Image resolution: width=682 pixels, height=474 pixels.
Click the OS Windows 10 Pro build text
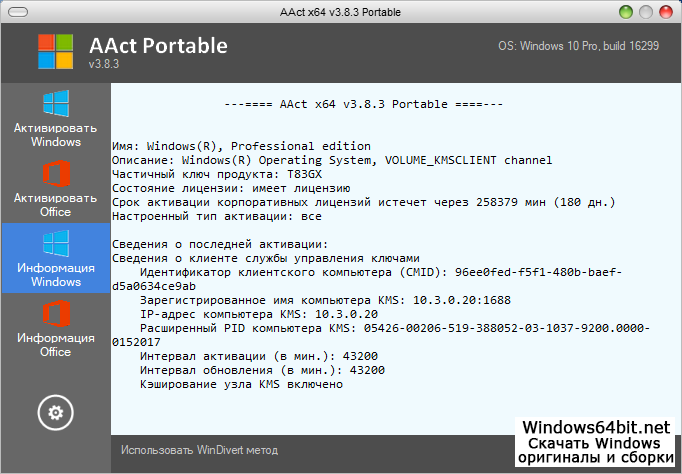583,47
